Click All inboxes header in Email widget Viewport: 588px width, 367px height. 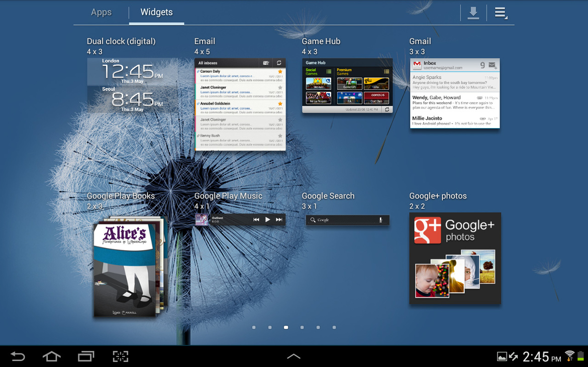click(208, 63)
